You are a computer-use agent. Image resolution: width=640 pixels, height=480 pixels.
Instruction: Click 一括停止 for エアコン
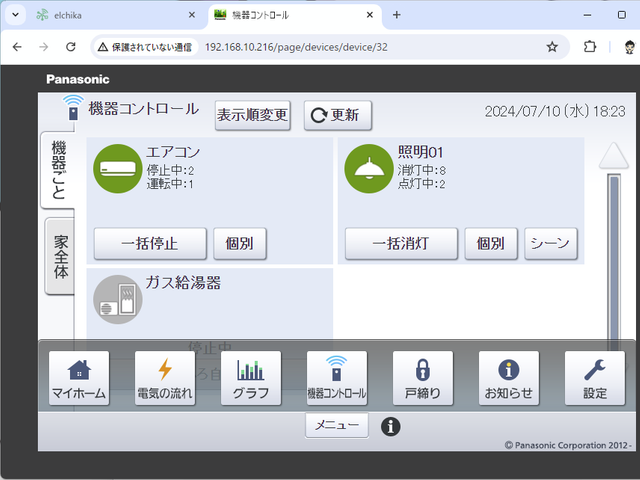[150, 244]
